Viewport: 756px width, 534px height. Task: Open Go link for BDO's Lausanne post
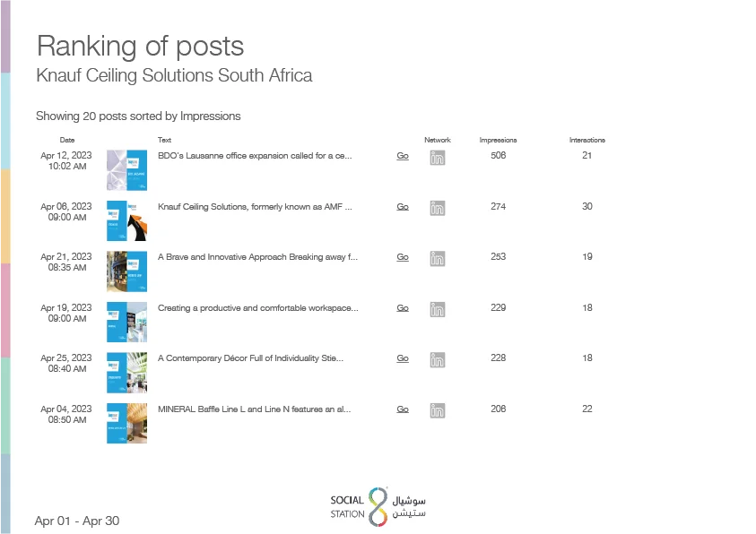[403, 156]
